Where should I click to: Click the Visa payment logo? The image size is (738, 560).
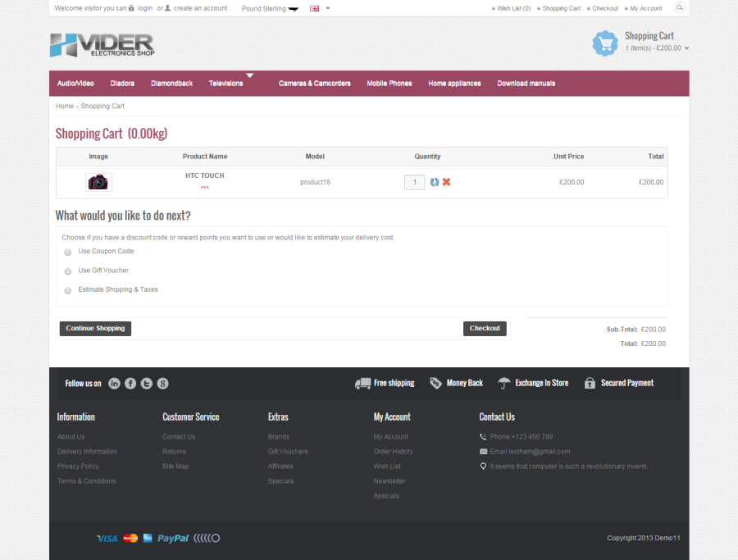click(x=107, y=539)
